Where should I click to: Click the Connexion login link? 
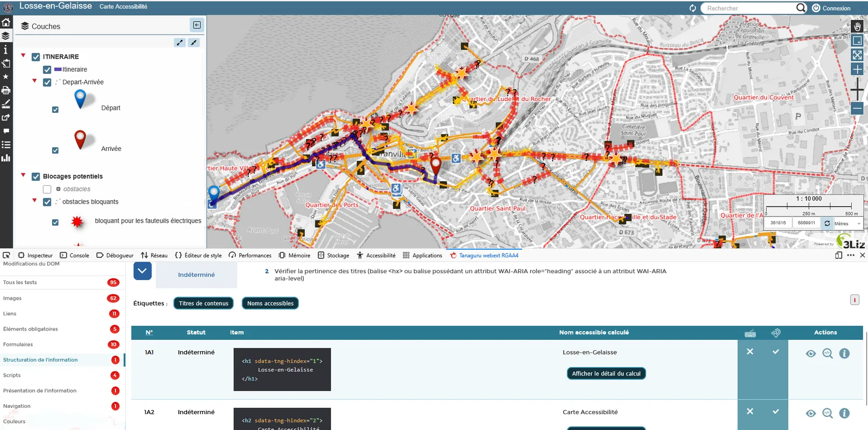pyautogui.click(x=831, y=8)
